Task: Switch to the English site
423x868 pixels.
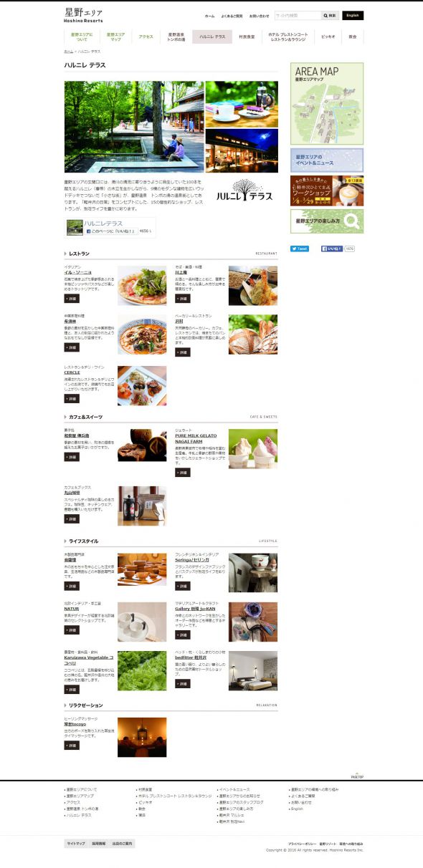Action: click(353, 15)
